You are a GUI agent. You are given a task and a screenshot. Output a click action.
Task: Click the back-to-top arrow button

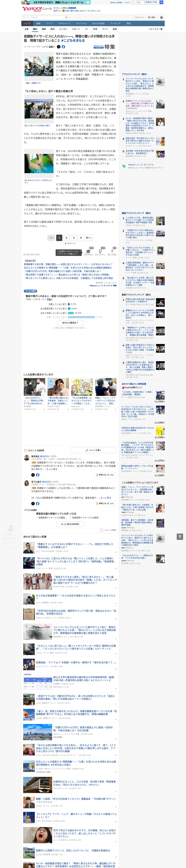(x=180, y=536)
